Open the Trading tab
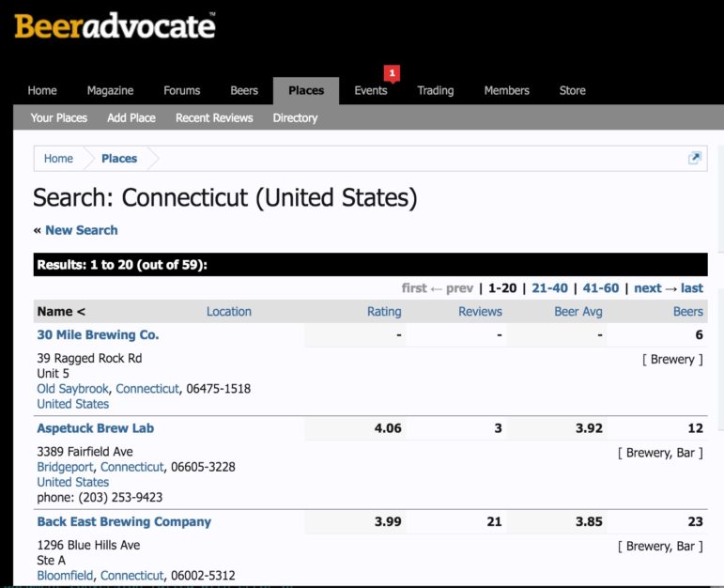The image size is (724, 588). coord(436,90)
